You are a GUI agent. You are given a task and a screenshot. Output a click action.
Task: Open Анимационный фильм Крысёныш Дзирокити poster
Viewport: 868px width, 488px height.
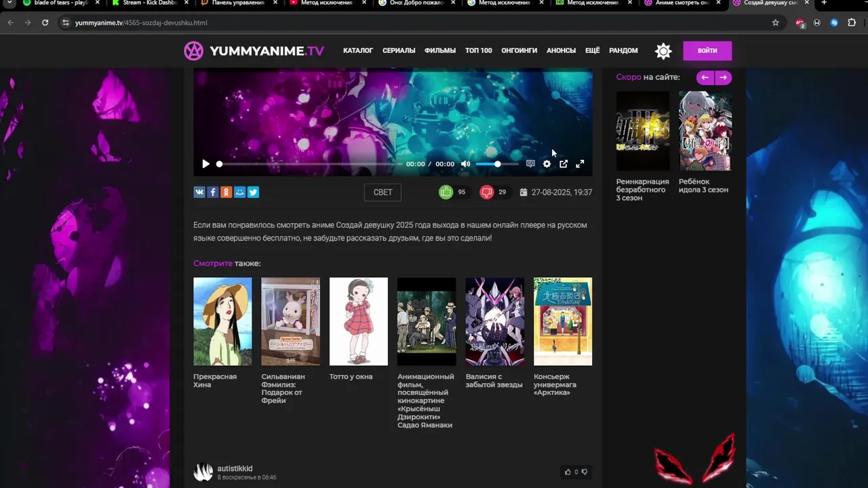[427, 321]
